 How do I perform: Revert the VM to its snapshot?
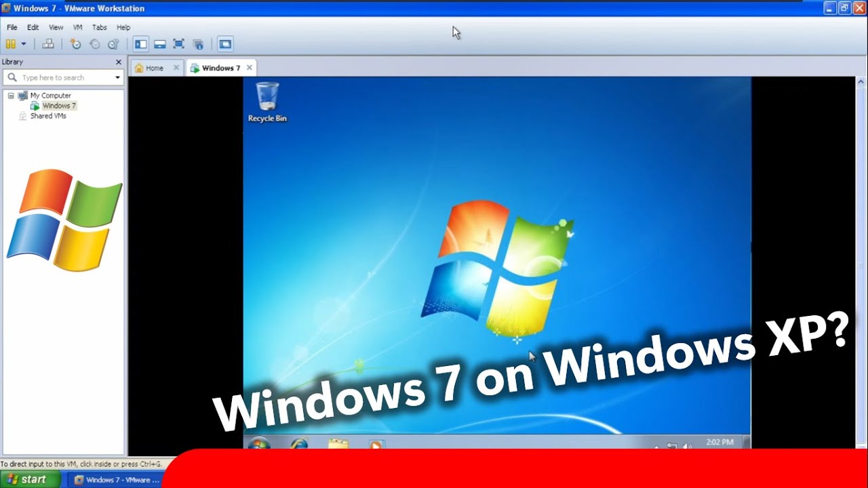point(94,44)
